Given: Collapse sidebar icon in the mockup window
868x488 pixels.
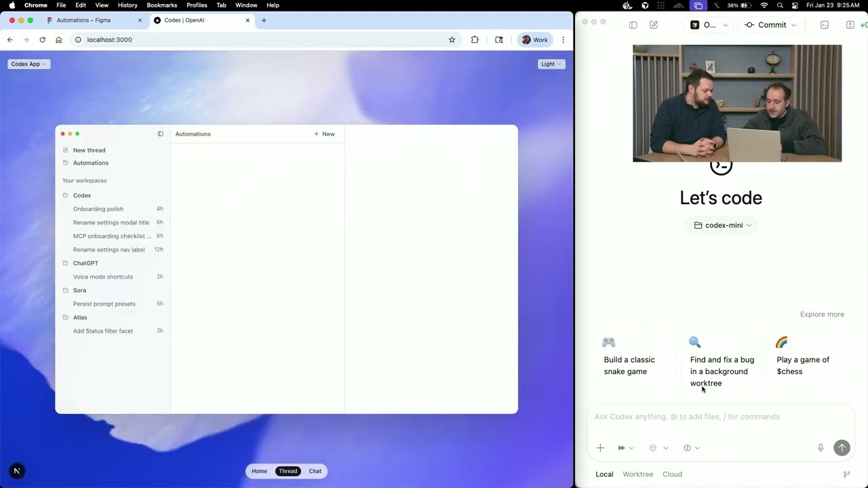Looking at the screenshot, I should [161, 134].
